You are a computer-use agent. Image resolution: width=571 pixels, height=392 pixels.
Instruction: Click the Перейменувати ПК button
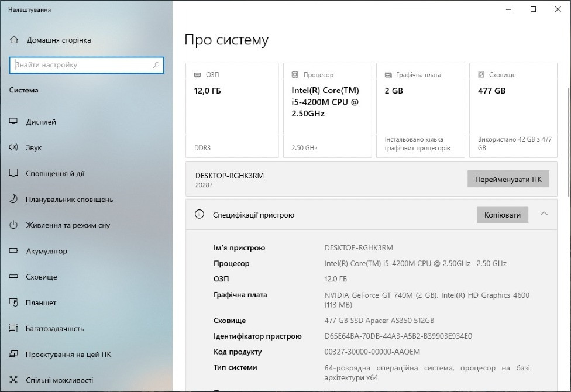point(508,179)
